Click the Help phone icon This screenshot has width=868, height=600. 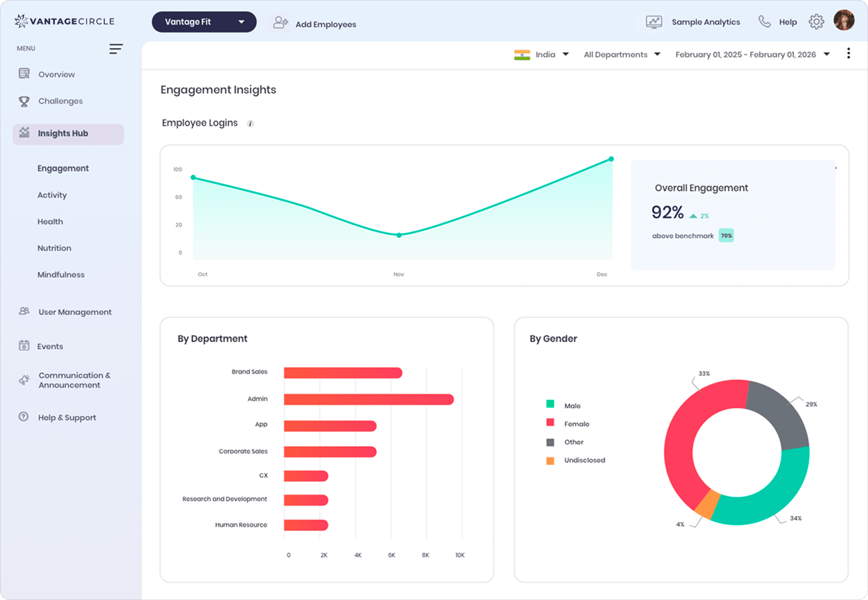coord(764,21)
